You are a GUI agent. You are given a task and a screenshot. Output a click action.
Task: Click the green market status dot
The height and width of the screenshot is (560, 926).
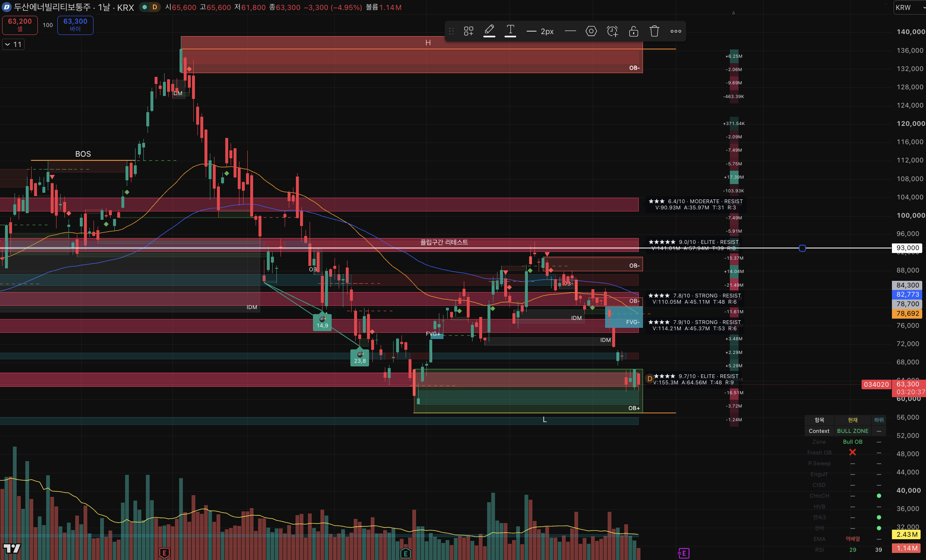pyautogui.click(x=145, y=7)
